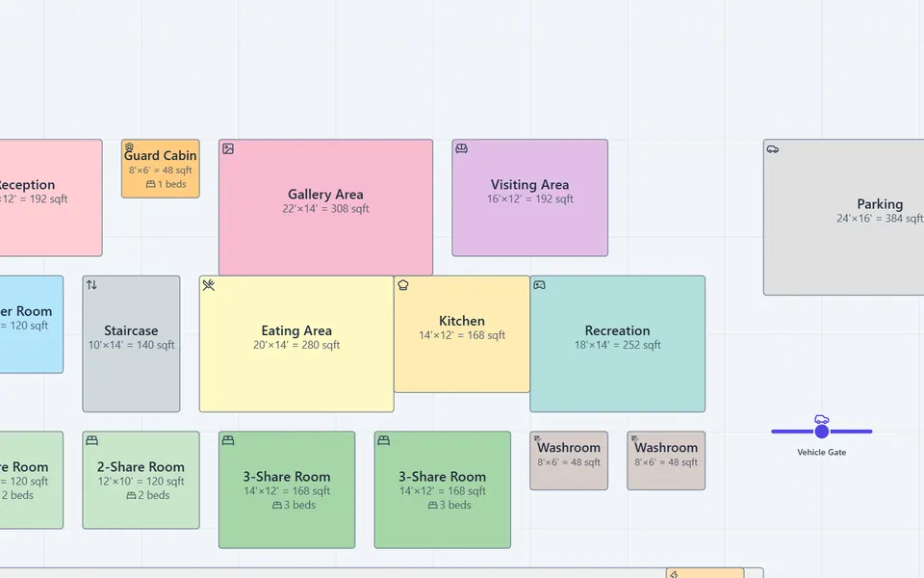Screen dimensions: 924x578
Task: Click the small bed icon beside "1 beds"
Action: point(150,184)
